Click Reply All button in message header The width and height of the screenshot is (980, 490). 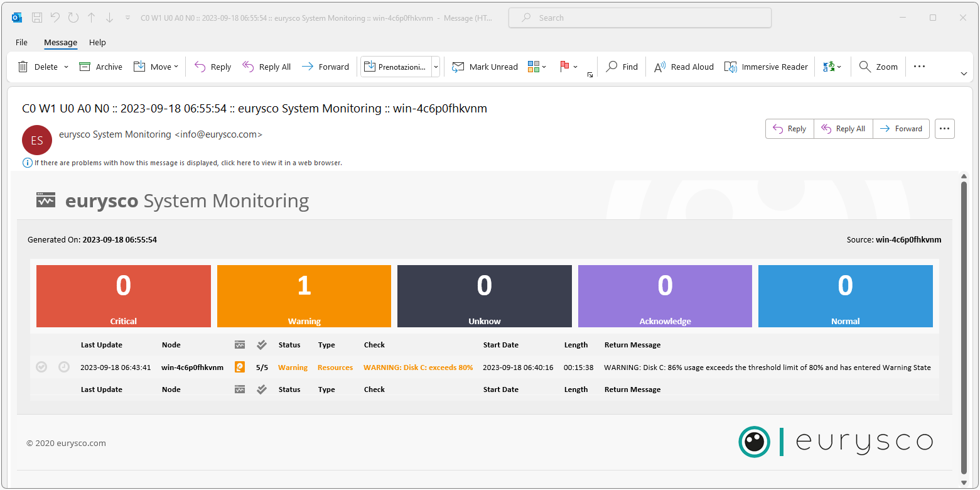(x=843, y=129)
